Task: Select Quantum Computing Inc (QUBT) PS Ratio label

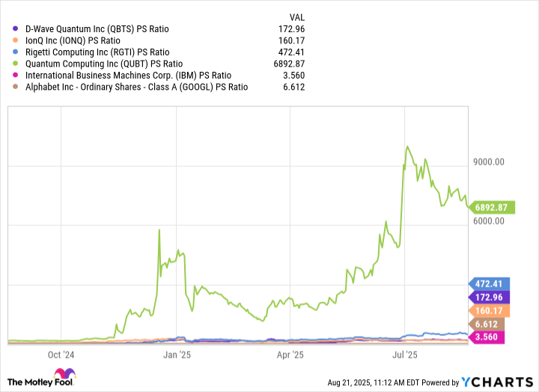Action: [x=104, y=64]
